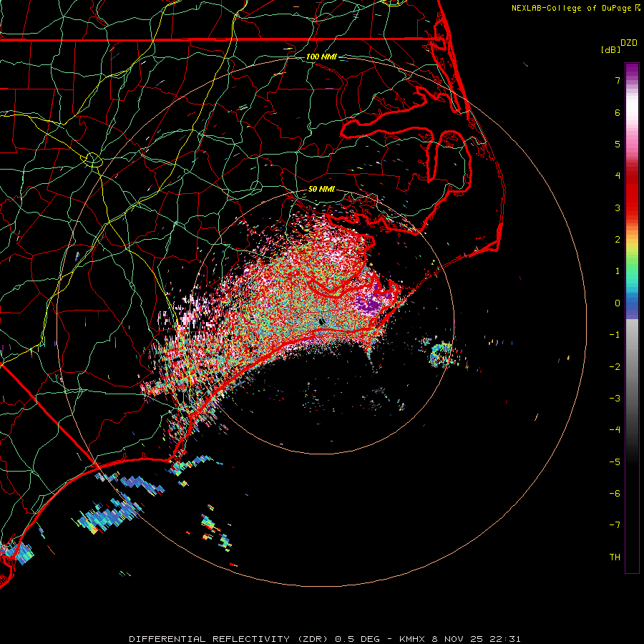Click the purple top of the color bar
Screen dimensions: 644x644
[632, 70]
